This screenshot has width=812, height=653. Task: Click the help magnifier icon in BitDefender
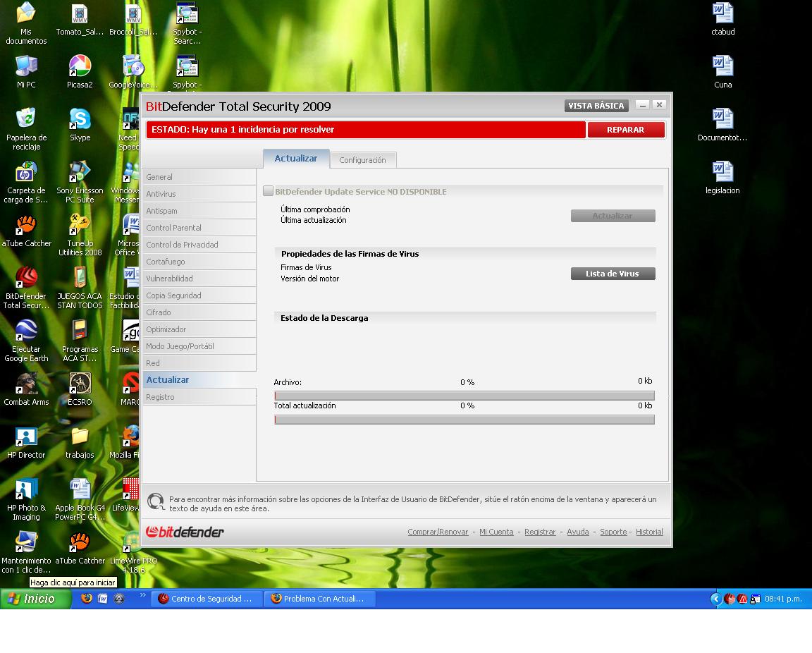tap(156, 502)
